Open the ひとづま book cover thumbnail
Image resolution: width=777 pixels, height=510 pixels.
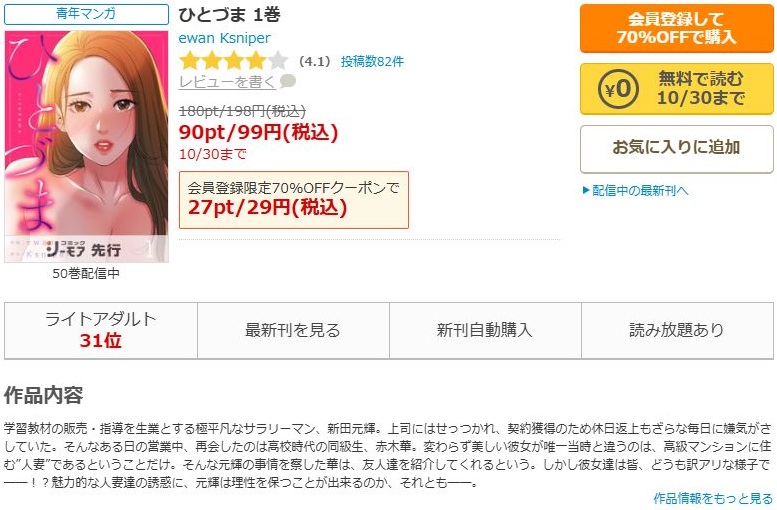tap(86, 147)
